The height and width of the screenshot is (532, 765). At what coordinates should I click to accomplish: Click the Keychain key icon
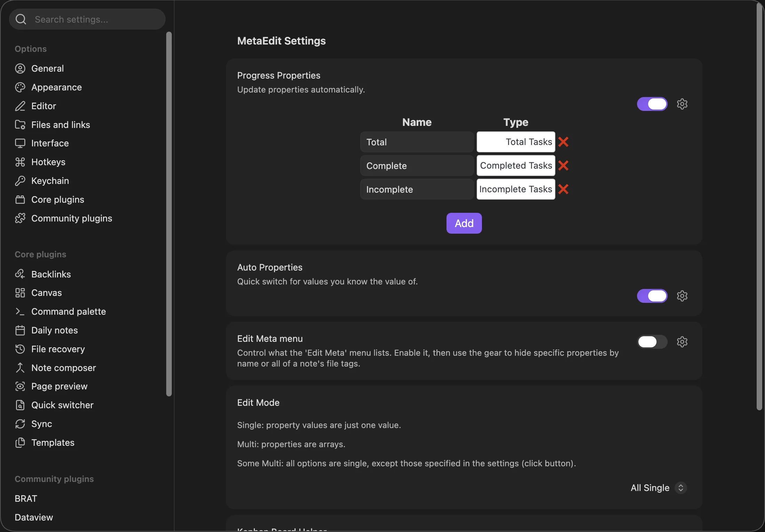click(x=20, y=181)
